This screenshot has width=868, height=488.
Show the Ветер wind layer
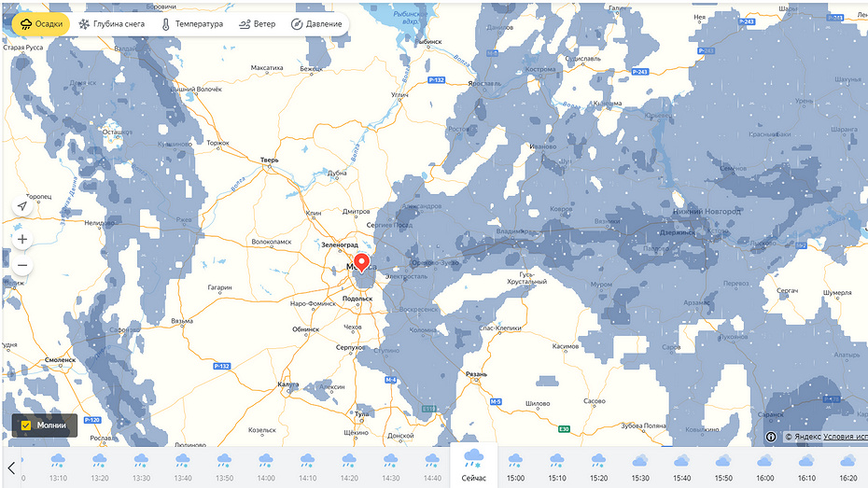[x=257, y=24]
